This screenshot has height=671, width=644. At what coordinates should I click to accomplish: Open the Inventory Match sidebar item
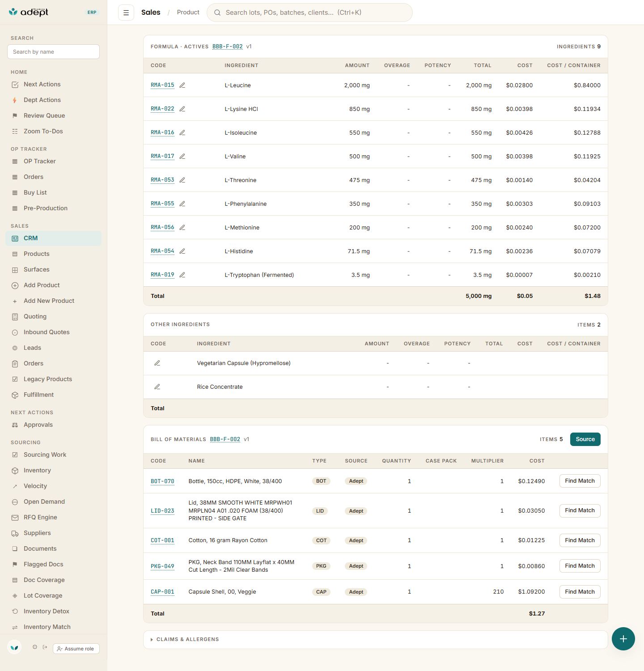coord(54,627)
